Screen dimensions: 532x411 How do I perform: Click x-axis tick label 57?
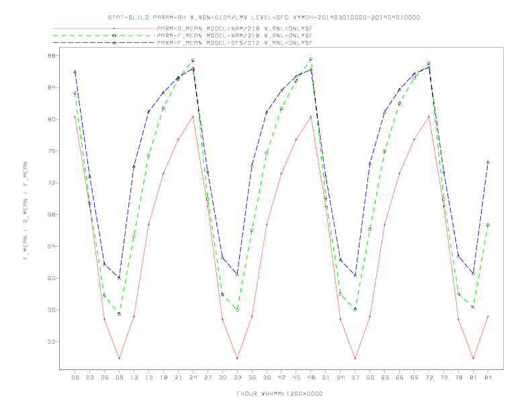coord(355,377)
